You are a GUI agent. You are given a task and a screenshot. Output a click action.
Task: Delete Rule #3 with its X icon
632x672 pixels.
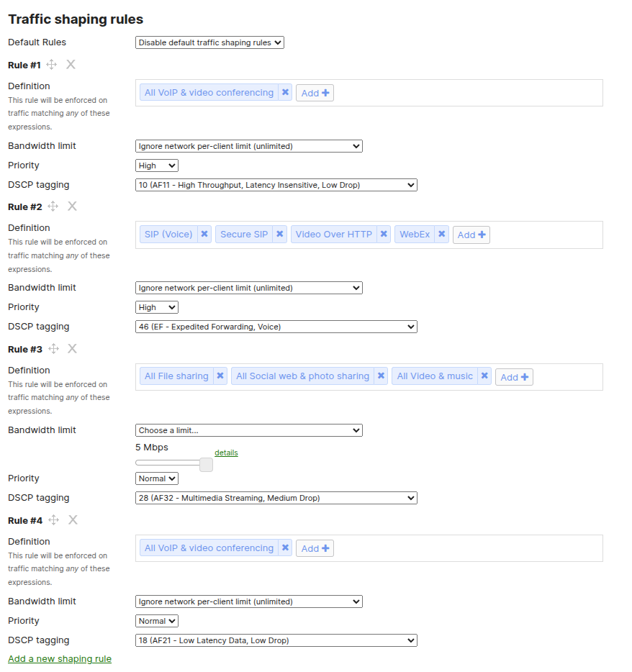pos(72,349)
